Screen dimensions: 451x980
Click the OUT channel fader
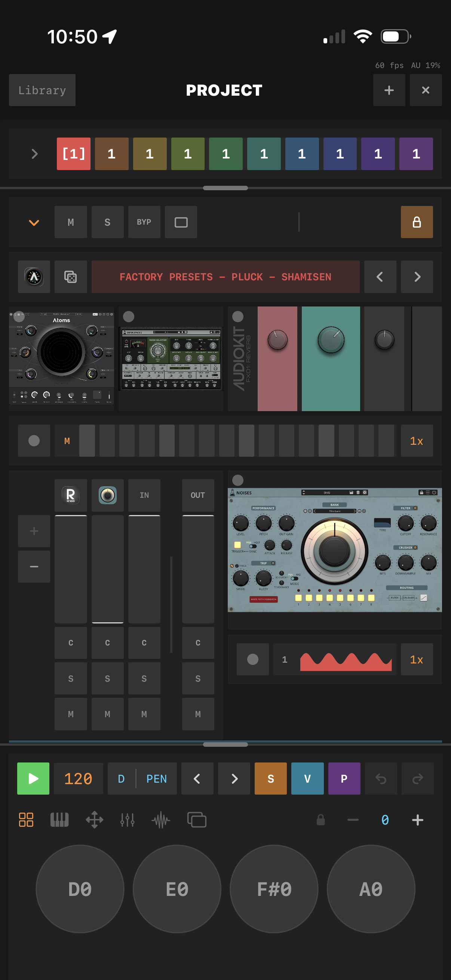pos(198,569)
